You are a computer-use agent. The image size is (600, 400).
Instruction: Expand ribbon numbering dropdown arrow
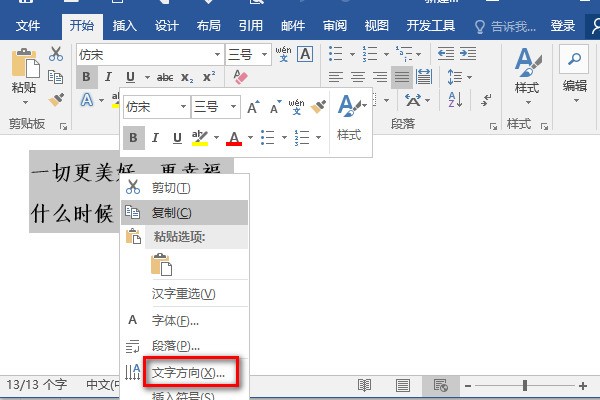pyautogui.click(x=386, y=54)
